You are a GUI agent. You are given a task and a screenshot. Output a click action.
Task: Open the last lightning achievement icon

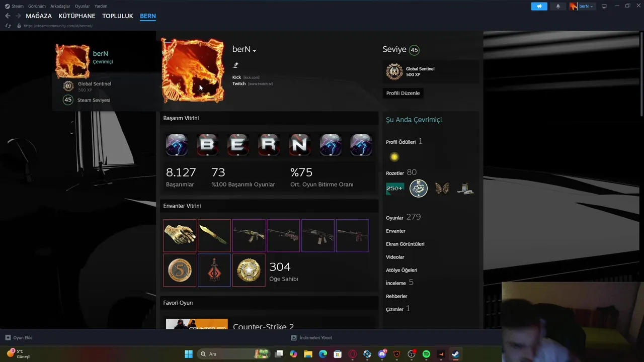point(361,145)
